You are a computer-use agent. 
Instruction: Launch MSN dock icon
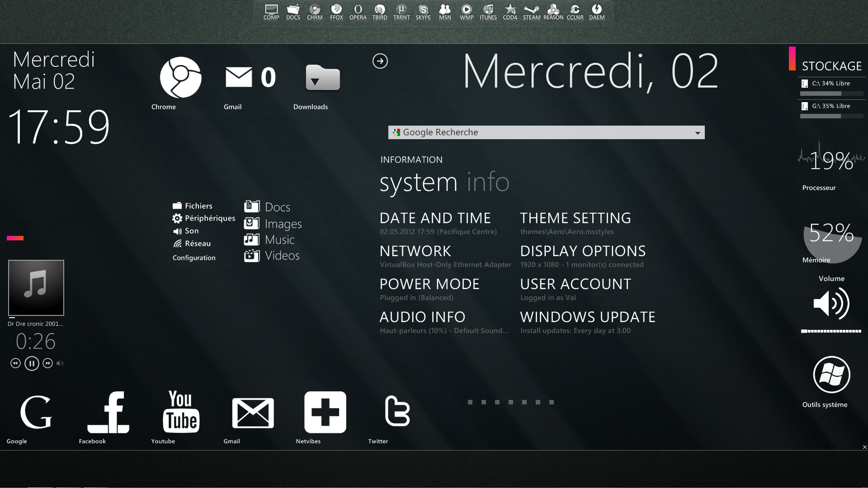pos(445,12)
